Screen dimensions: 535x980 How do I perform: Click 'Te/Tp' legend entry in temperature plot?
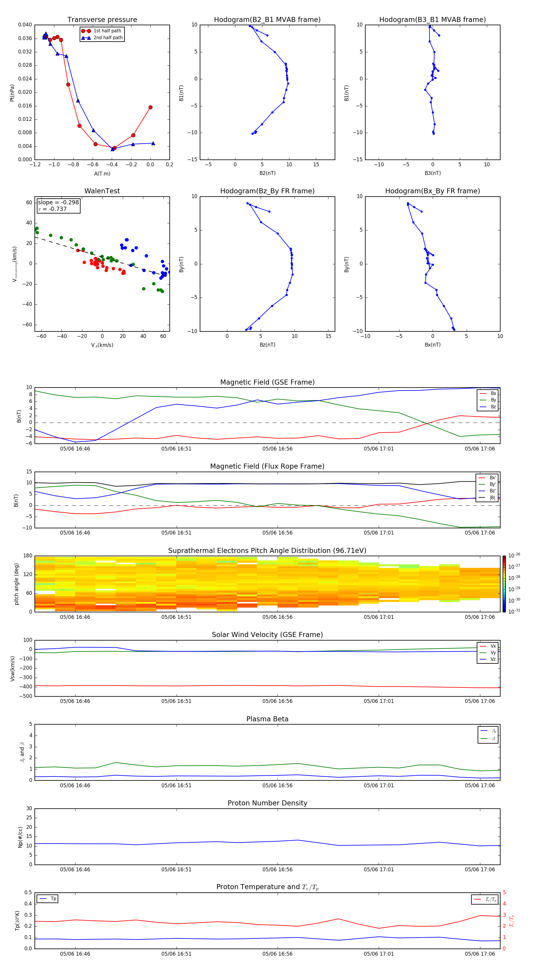[x=485, y=899]
